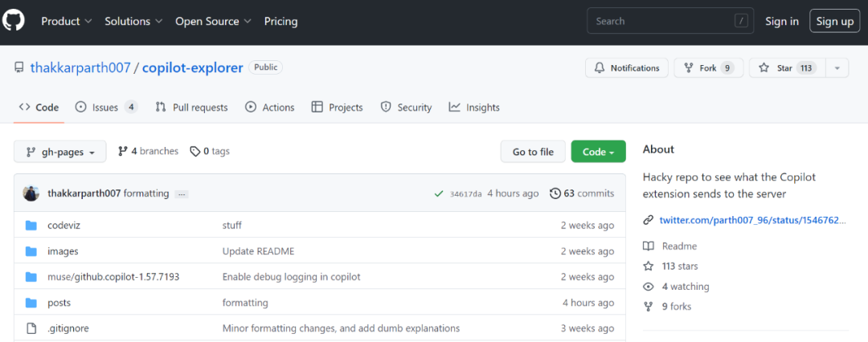Click thakkarparth007 avatar image in commit row
Screen dimensions: 868x342
31,193
